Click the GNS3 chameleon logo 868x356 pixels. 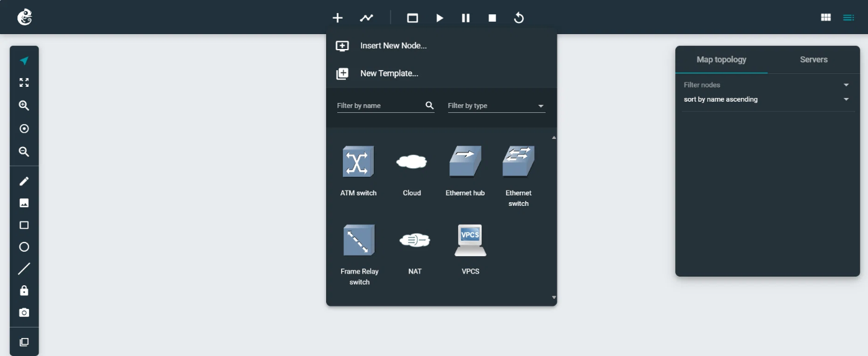coord(24,17)
